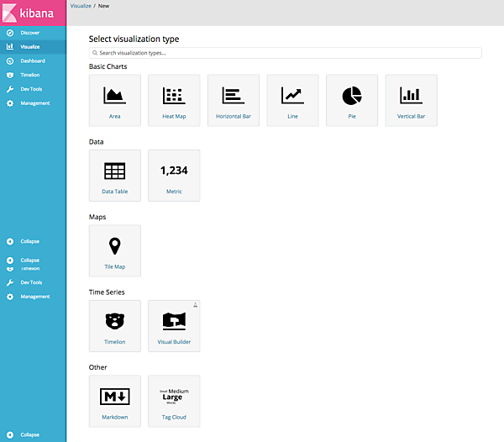This screenshot has height=442, width=504.
Task: Click the Vertical Bar label link
Action: point(411,116)
